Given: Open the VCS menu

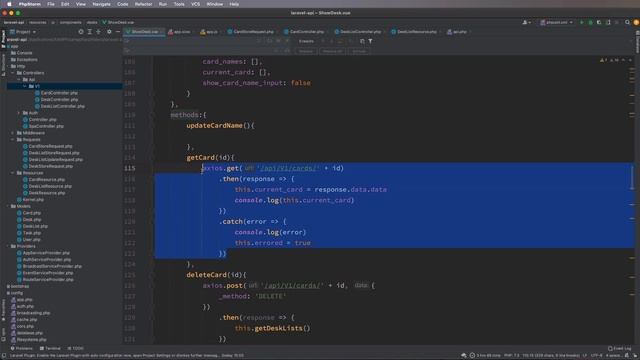Looking at the screenshot, I should [x=196, y=4].
